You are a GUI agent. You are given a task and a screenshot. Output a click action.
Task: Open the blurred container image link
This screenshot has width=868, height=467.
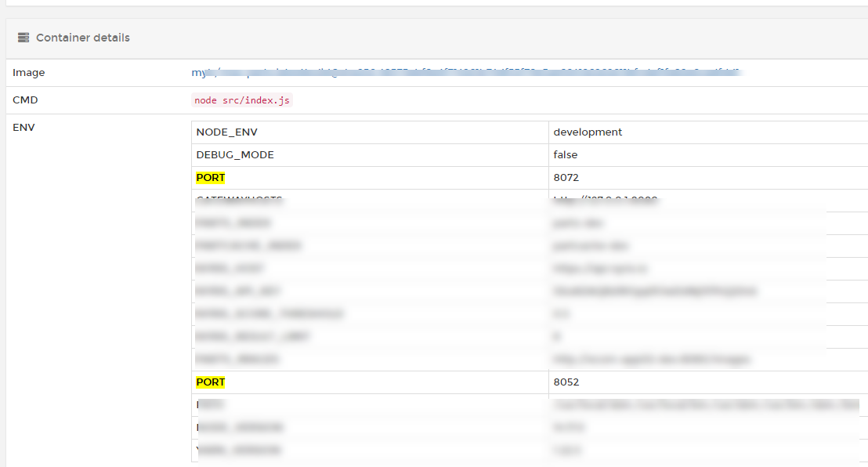click(x=465, y=73)
